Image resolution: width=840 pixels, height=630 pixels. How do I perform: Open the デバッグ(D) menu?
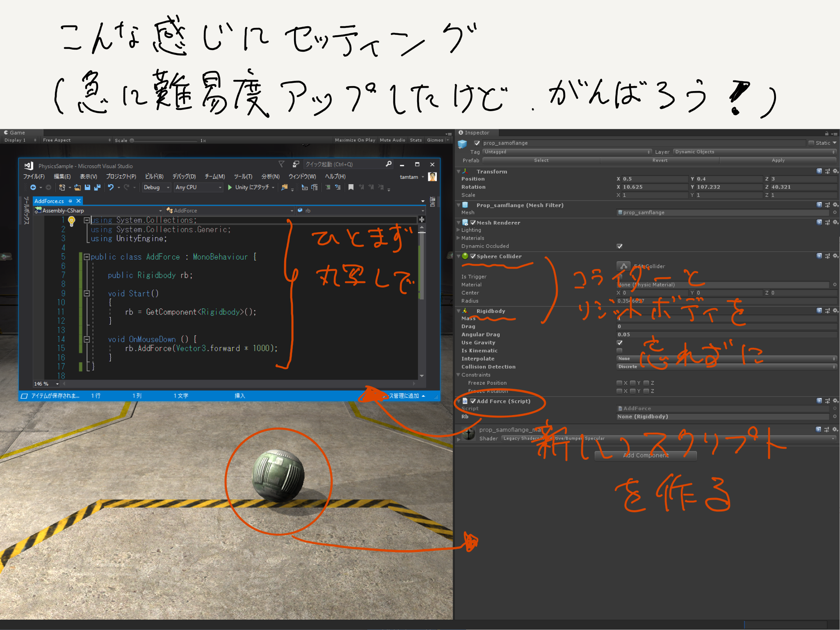coord(184,177)
